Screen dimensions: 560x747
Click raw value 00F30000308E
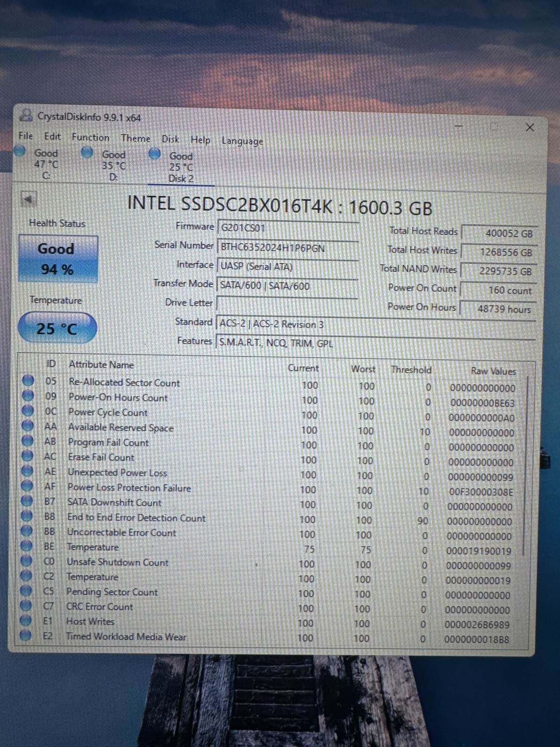(481, 492)
